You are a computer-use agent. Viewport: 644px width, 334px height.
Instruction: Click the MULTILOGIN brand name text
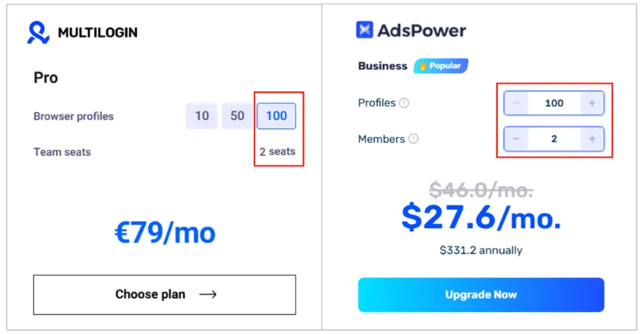98,32
